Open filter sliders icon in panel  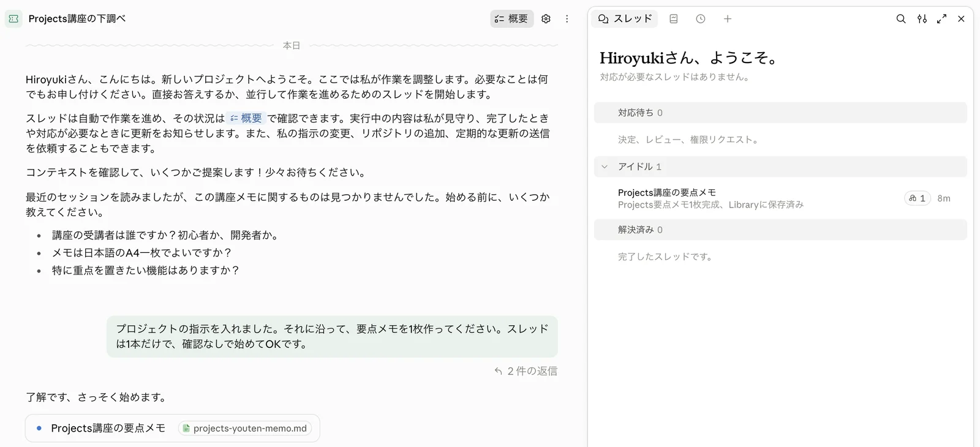coord(922,19)
